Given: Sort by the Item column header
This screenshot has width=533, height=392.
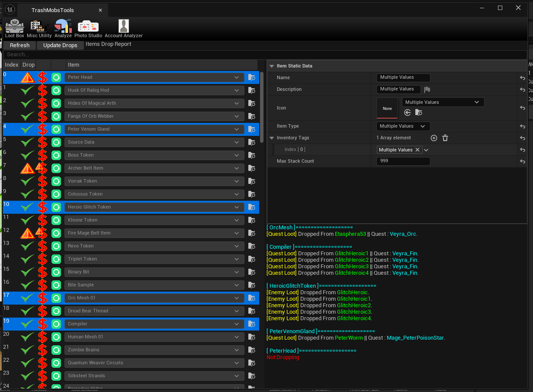Looking at the screenshot, I should click(162, 65).
